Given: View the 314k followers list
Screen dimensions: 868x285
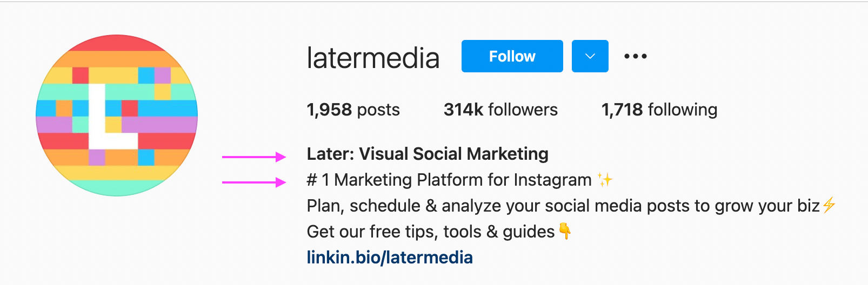Looking at the screenshot, I should coord(500,110).
